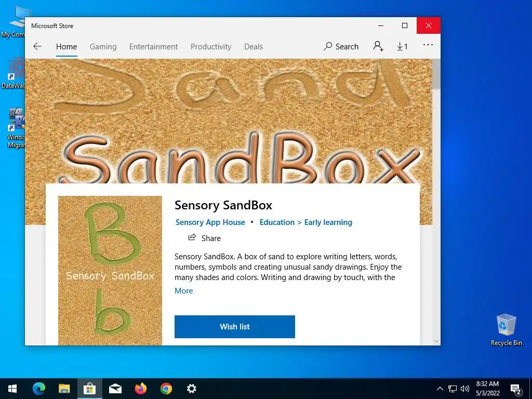Screen dimensions: 532x399
Task: Click the Sensory SandBox app title
Action: tap(223, 205)
